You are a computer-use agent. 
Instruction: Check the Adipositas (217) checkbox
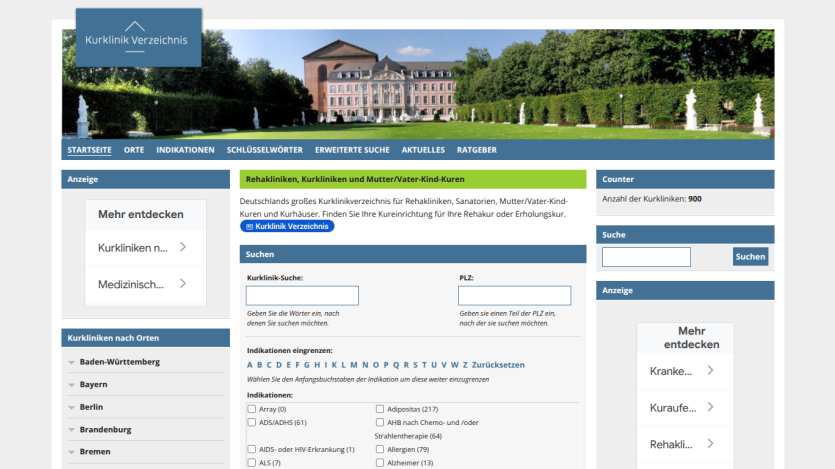coord(380,409)
